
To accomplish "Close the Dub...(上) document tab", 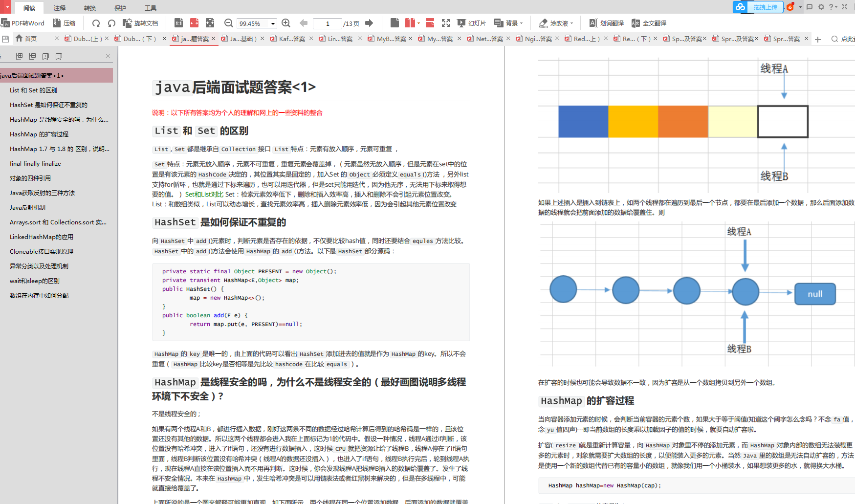I will (x=107, y=39).
